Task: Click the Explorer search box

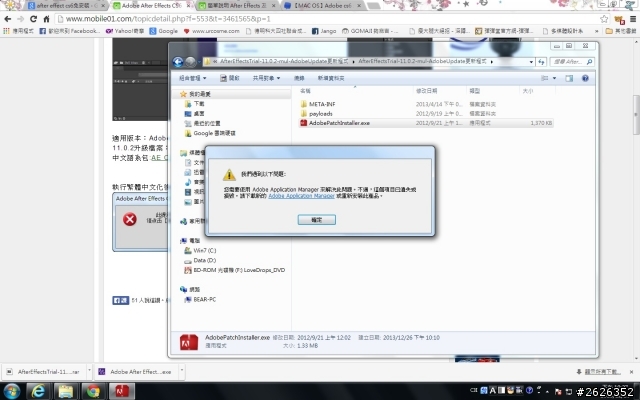Action: click(572, 62)
